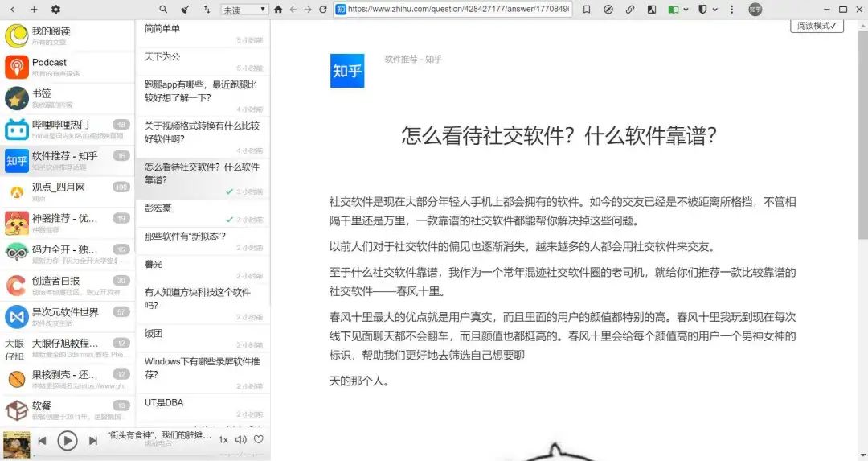Open settings via the gear icon

(x=55, y=10)
